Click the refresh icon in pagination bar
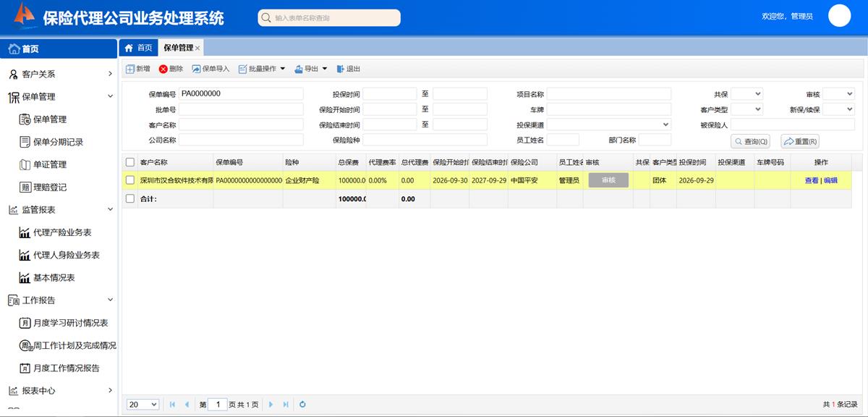 [x=302, y=405]
